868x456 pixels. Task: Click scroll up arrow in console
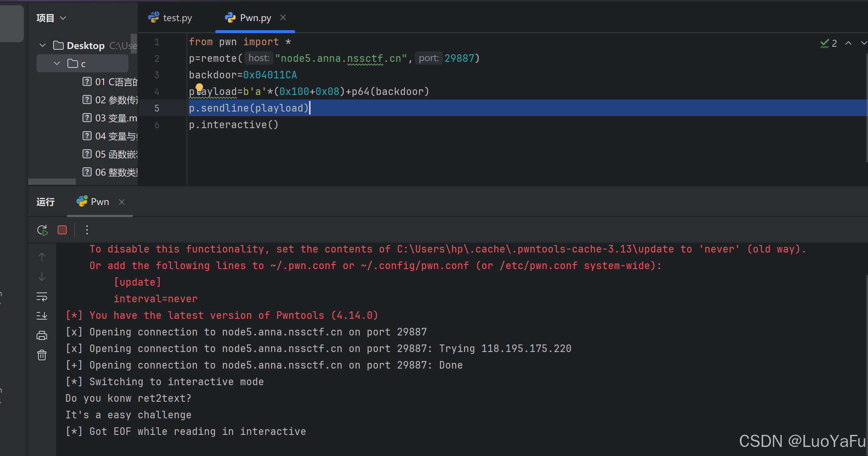pos(42,257)
